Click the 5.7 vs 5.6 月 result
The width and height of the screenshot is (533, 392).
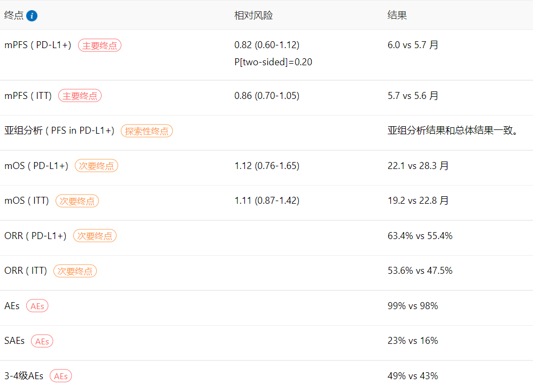pyautogui.click(x=413, y=96)
